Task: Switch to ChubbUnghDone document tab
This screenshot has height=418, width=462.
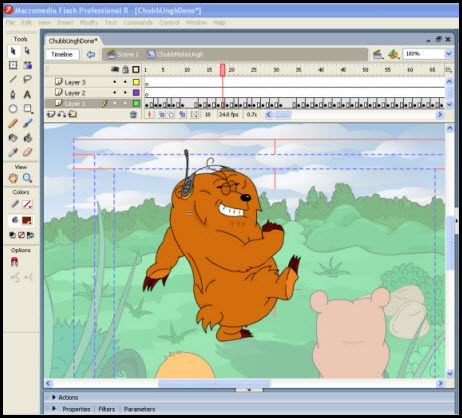Action: (73, 41)
